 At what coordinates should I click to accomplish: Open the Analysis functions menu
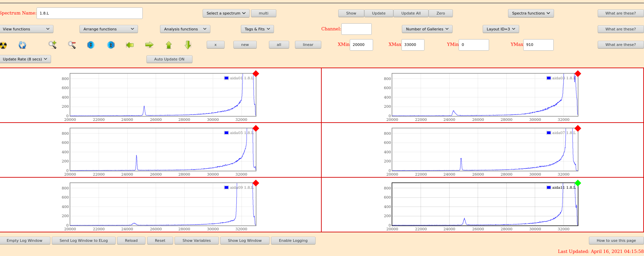pos(185,29)
